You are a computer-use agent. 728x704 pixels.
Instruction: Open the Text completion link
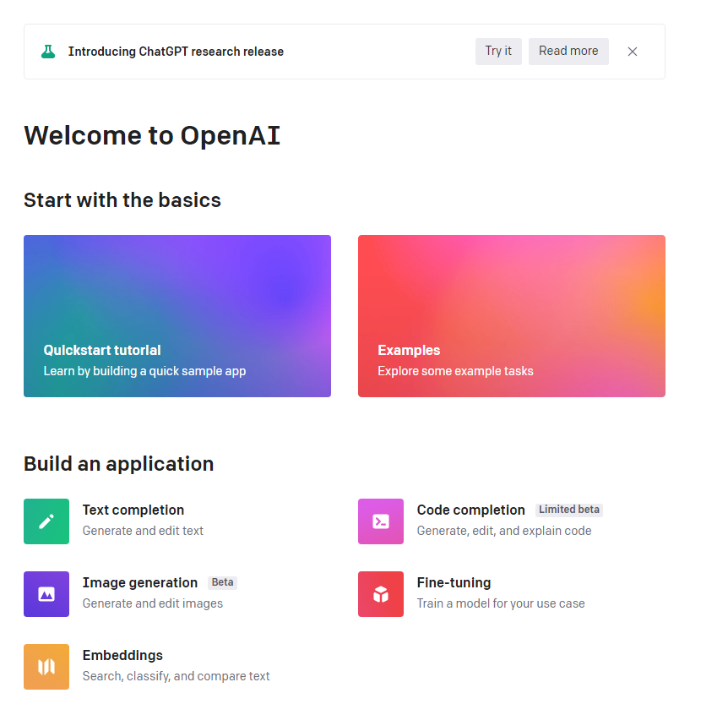coord(133,510)
